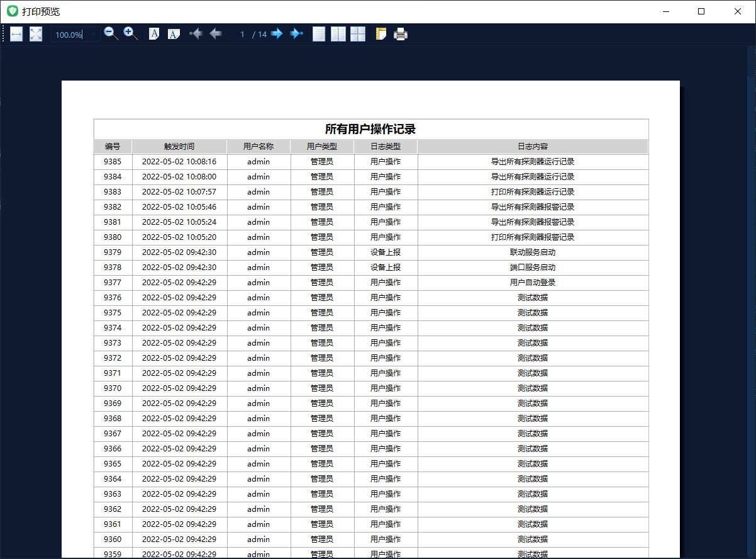This screenshot has height=559, width=756.
Task: Maximize the 打印预览 window
Action: point(701,11)
